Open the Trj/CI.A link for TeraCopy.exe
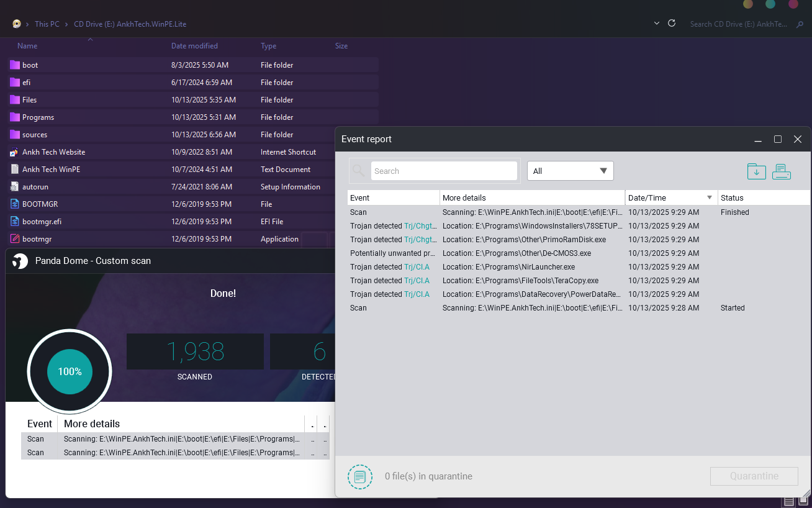Image resolution: width=812 pixels, height=508 pixels. [x=417, y=281]
